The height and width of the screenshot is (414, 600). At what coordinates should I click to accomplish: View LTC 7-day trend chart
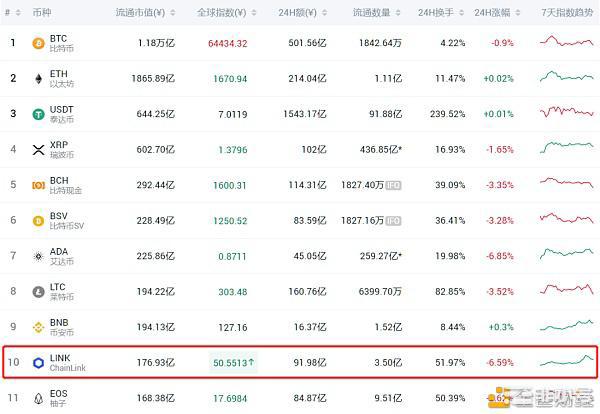click(566, 288)
